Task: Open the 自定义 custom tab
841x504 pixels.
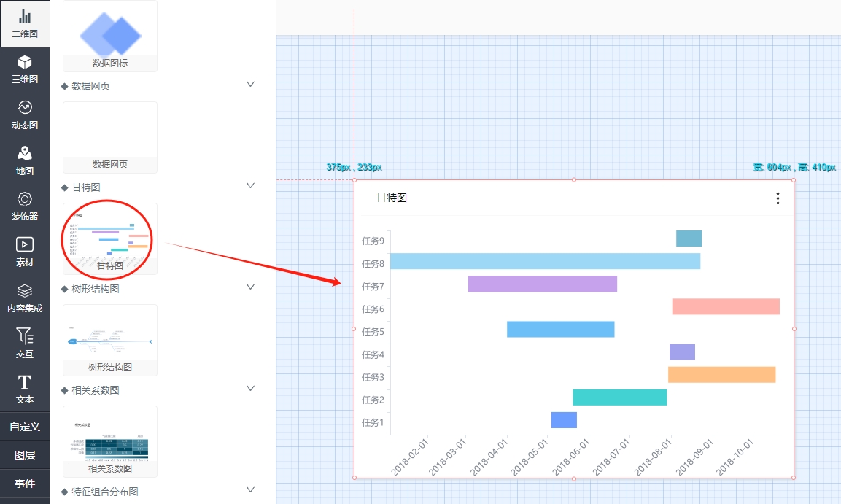Action: tap(25, 427)
